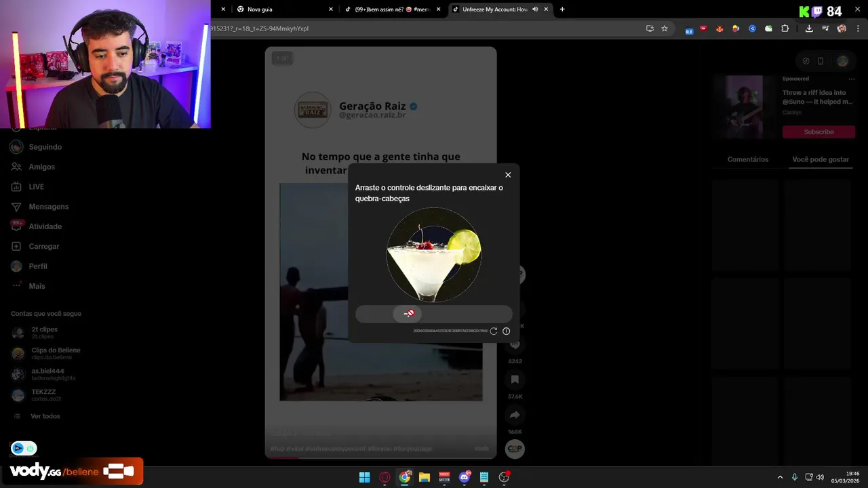868x488 pixels.
Task: Switch to Comentários tab
Action: [747, 159]
